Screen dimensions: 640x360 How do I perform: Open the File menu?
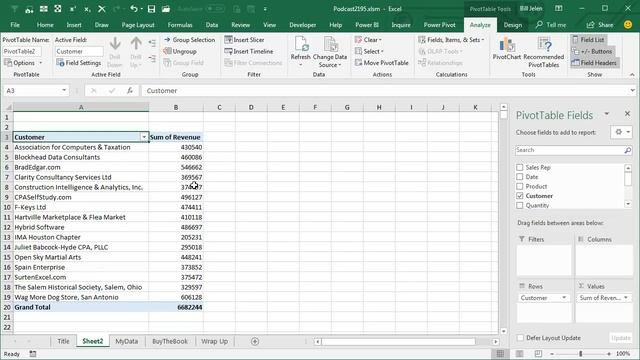click(x=15, y=25)
